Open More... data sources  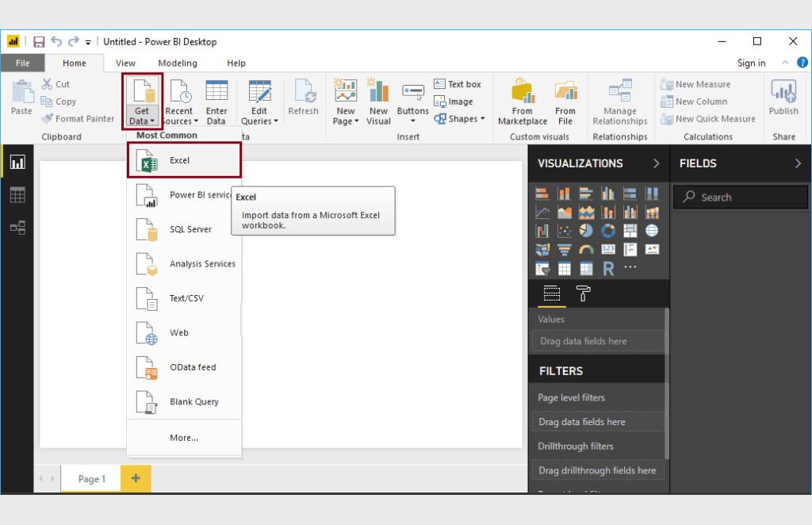(184, 438)
